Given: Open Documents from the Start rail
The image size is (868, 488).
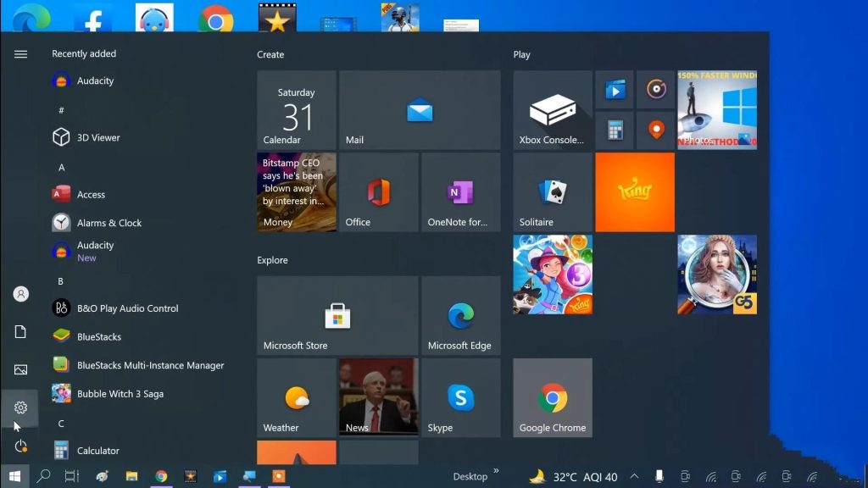Looking at the screenshot, I should (20, 332).
